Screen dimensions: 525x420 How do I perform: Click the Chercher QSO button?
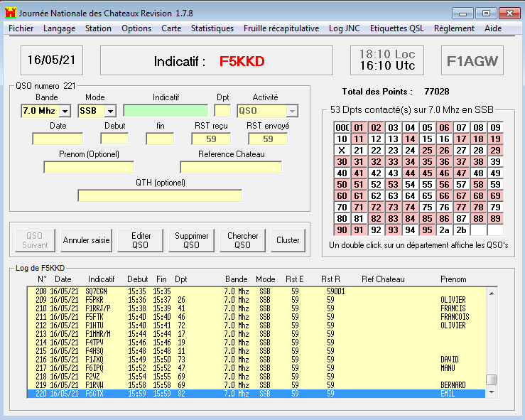[x=243, y=240]
